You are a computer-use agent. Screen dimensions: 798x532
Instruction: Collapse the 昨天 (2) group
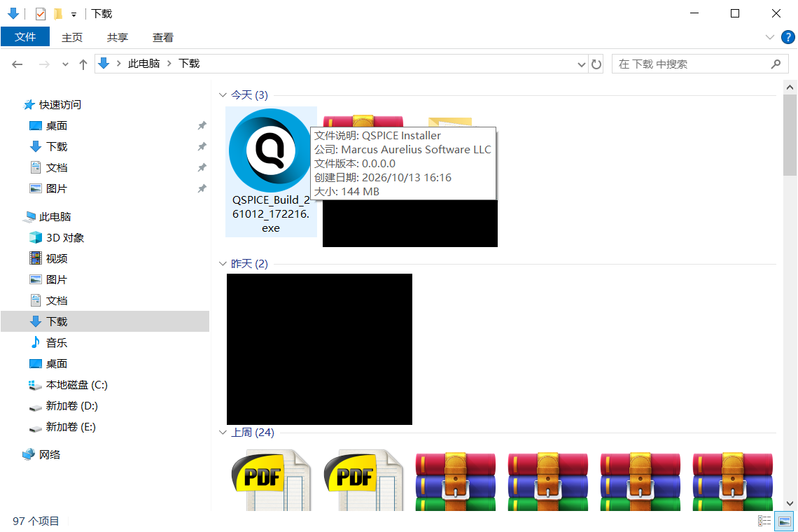(x=223, y=264)
